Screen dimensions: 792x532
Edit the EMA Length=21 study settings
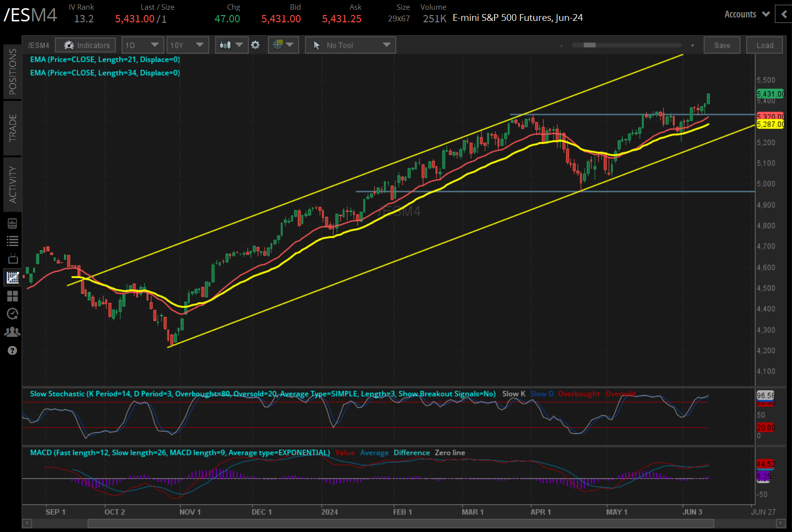coord(105,59)
